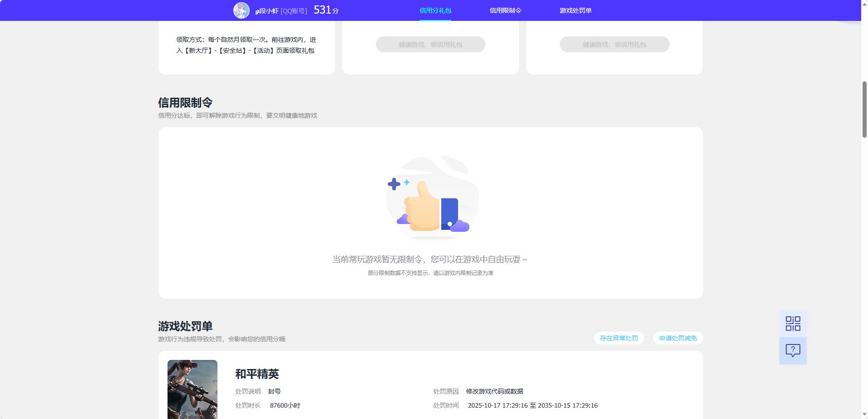Click the 当前常玩游戏暂无限制令 message
This screenshot has height=419, width=868.
point(430,259)
